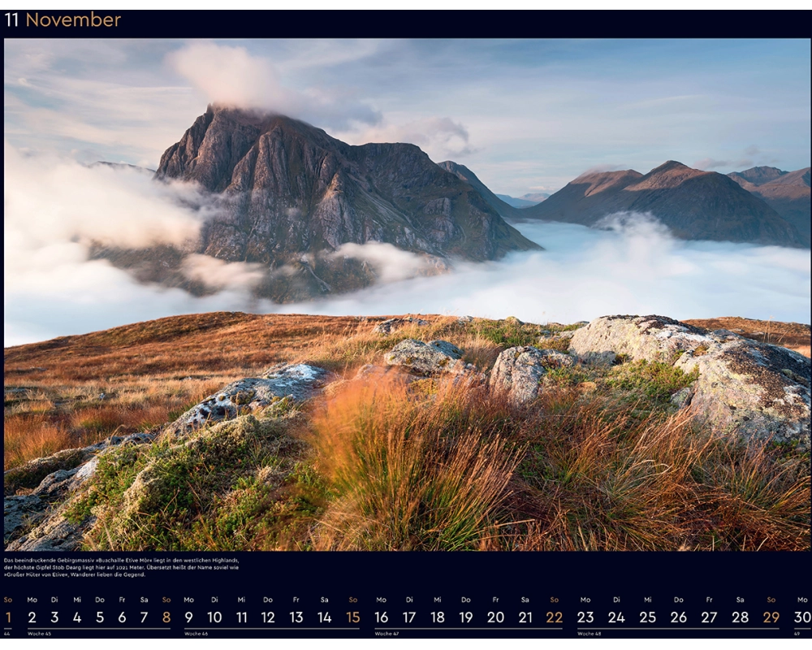This screenshot has height=650, width=812.
Task: Click date 5 on the calendar strip
Action: pos(100,617)
